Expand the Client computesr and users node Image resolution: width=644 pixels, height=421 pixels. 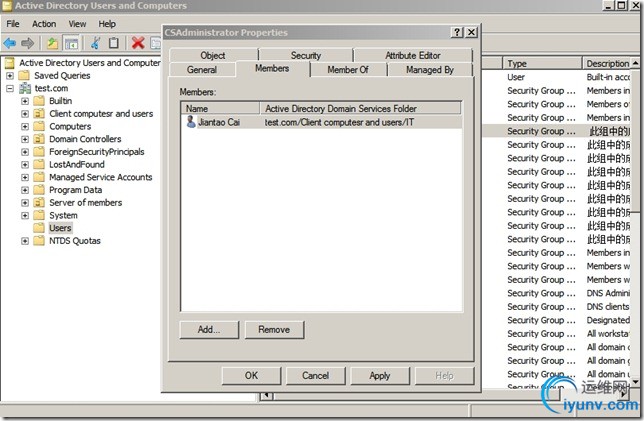pos(25,114)
